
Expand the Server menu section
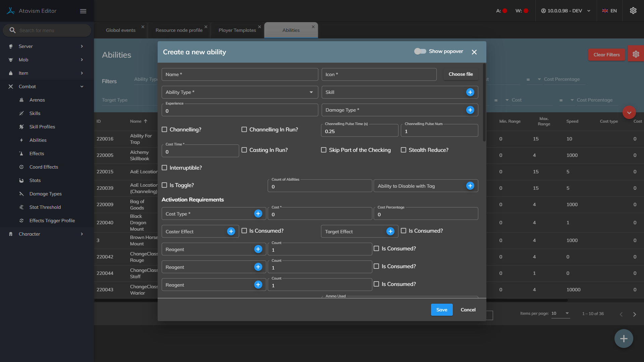click(46, 46)
